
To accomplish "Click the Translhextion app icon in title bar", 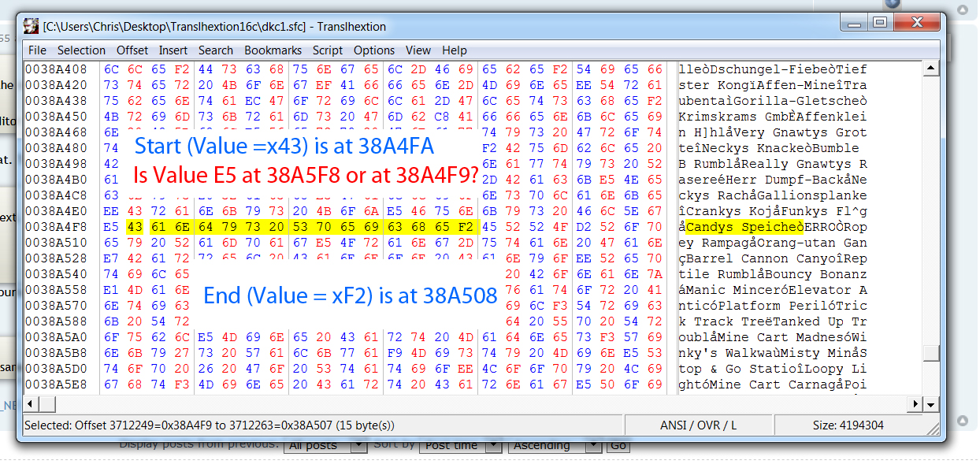I will (x=31, y=26).
